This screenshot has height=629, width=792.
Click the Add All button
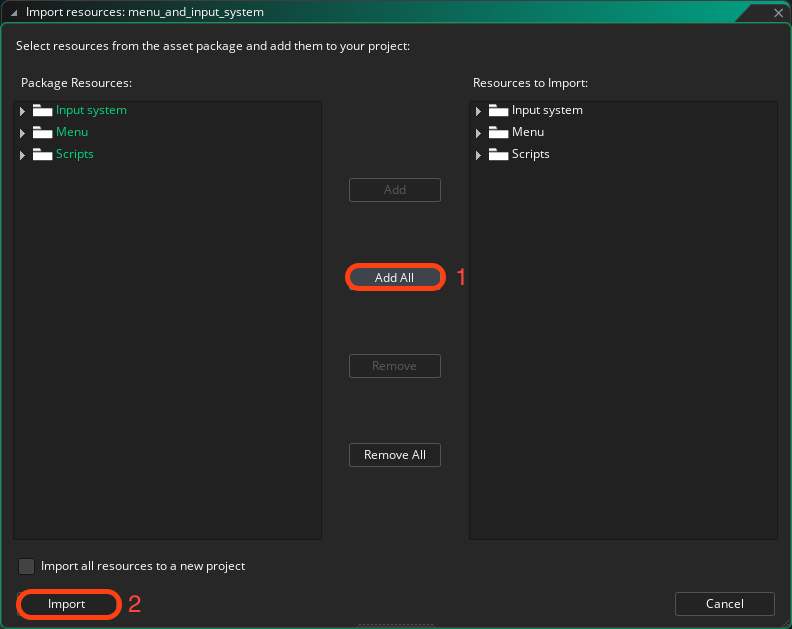394,277
